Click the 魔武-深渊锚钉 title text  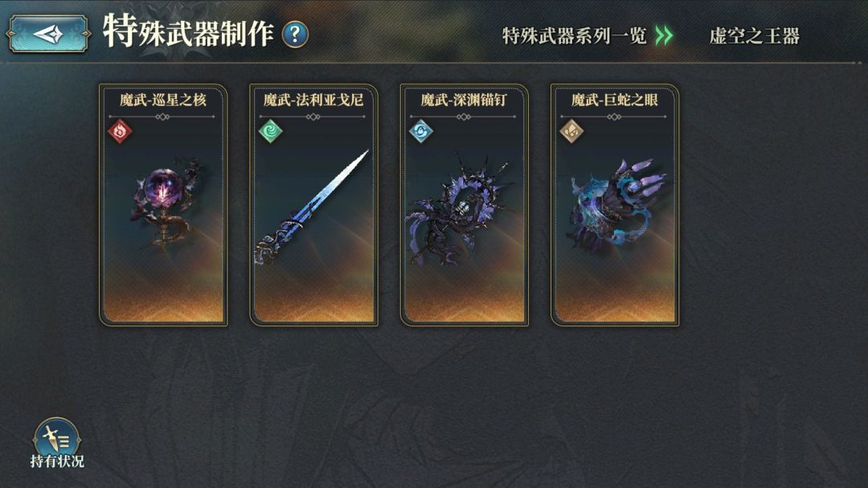click(x=464, y=100)
